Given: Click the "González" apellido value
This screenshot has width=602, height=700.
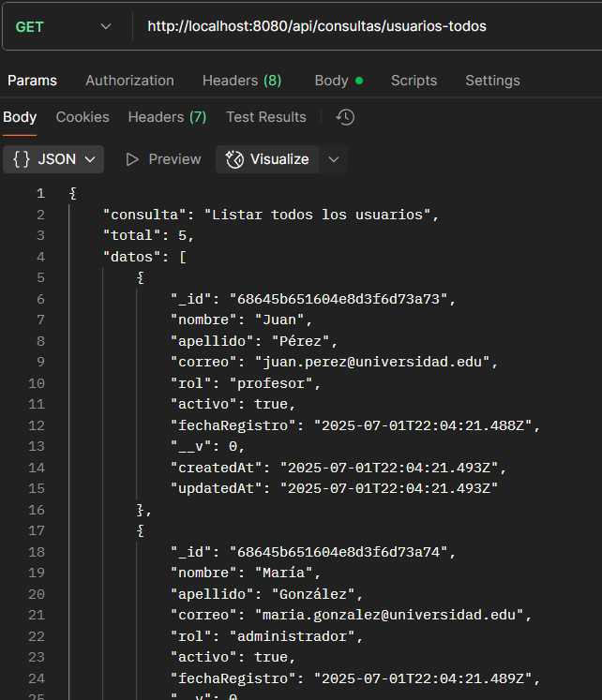Looking at the screenshot, I should click(313, 594).
